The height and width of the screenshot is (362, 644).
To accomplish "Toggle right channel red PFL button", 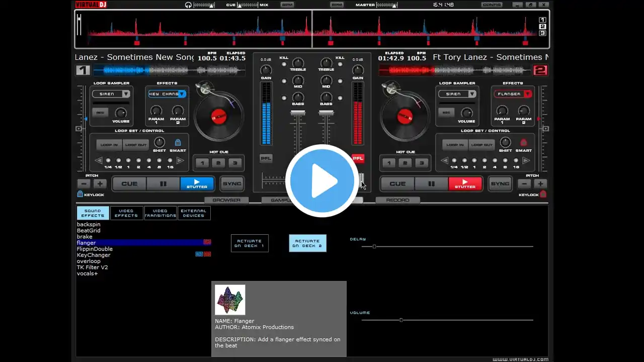I will pos(358,158).
